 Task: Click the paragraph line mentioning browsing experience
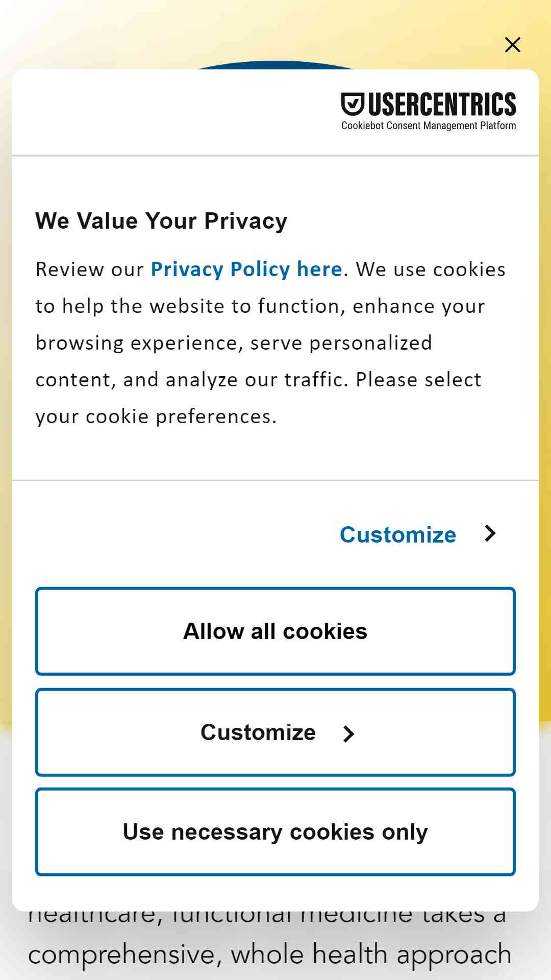coord(234,343)
